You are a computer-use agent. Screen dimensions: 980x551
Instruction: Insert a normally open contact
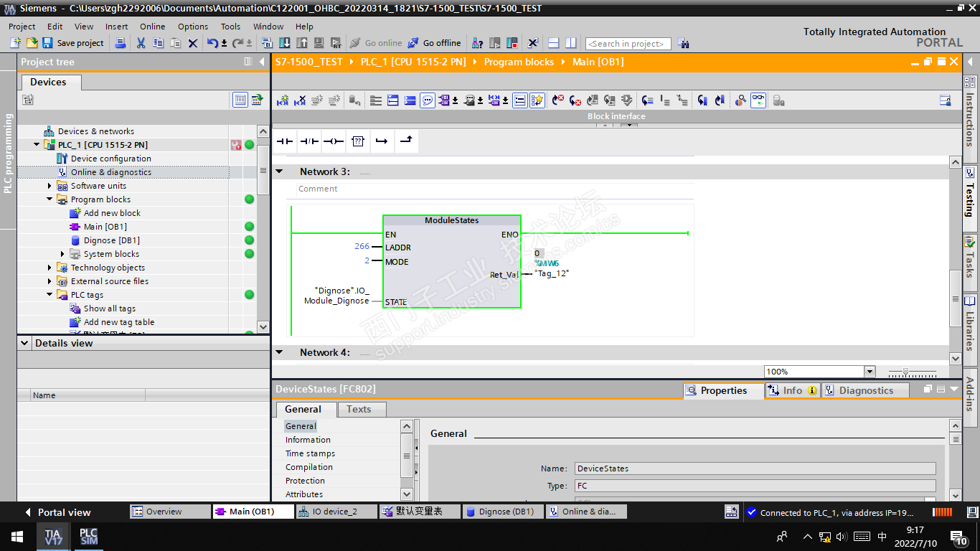pos(286,141)
